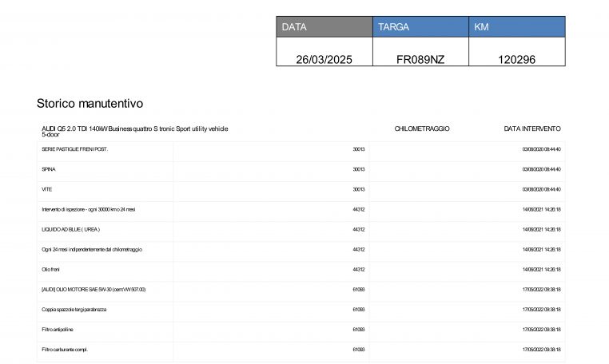The width and height of the screenshot is (609, 364).
Task: Select the VITE row entry
Action: point(47,189)
